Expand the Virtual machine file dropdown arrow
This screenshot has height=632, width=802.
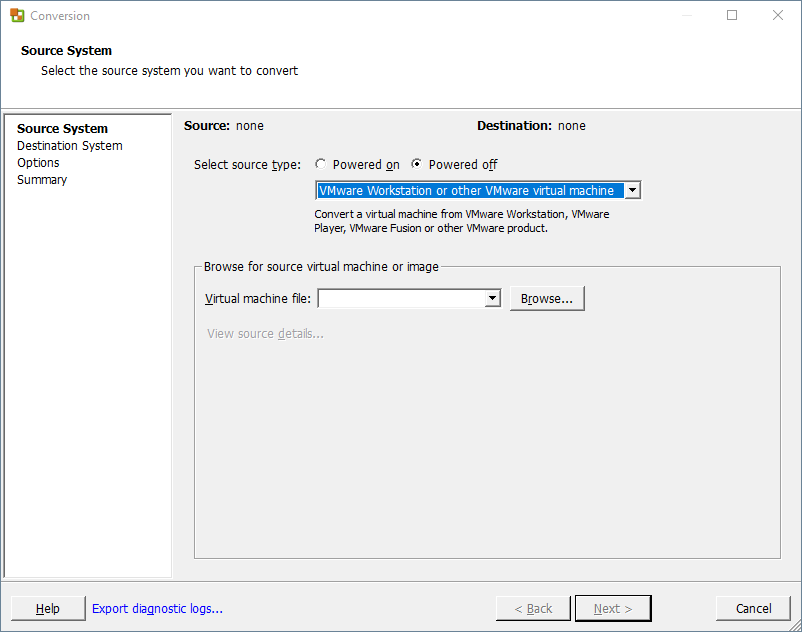492,298
